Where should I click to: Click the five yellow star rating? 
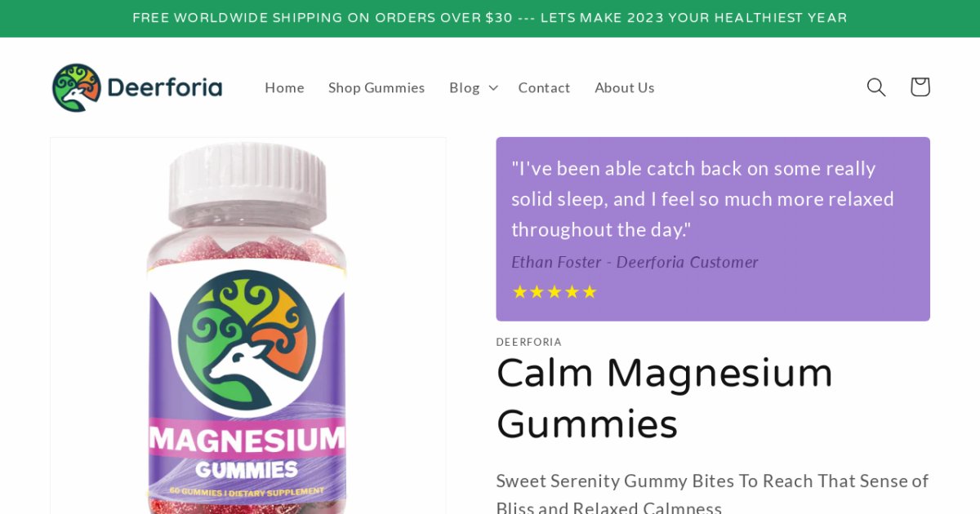pyautogui.click(x=555, y=291)
